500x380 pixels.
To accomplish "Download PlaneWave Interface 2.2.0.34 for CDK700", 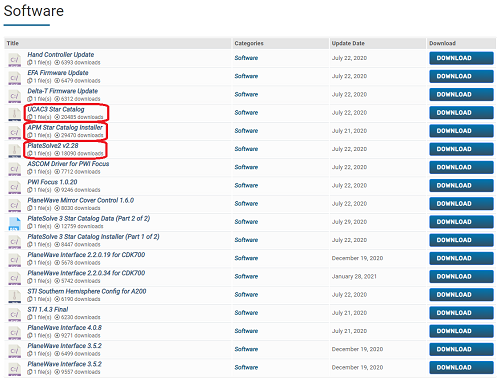I will [x=461, y=276].
